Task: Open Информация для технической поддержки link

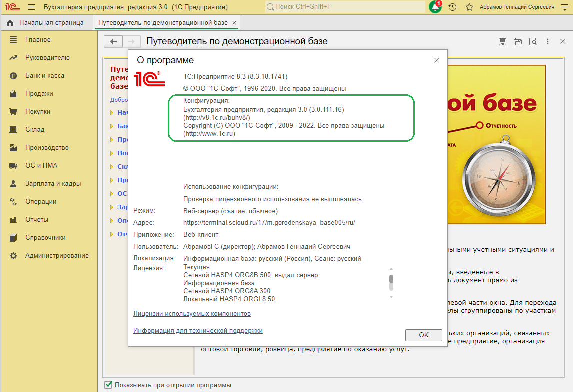Action: pos(198,330)
